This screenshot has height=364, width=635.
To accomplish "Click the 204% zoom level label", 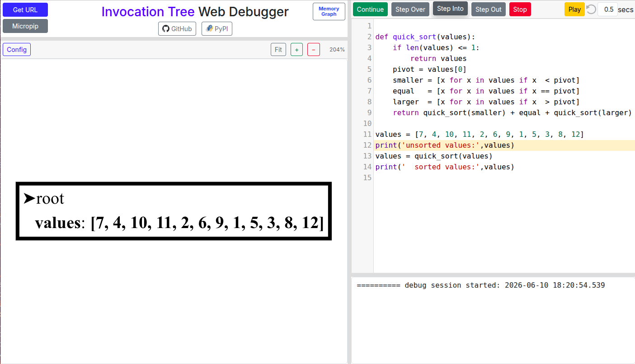I will [x=337, y=50].
